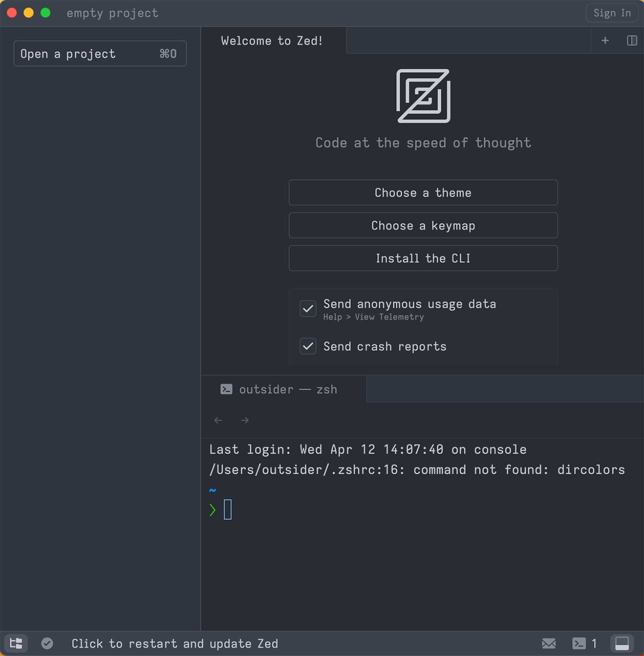Switch to the Welcome to Zed! tab
The height and width of the screenshot is (656, 644).
click(x=273, y=41)
